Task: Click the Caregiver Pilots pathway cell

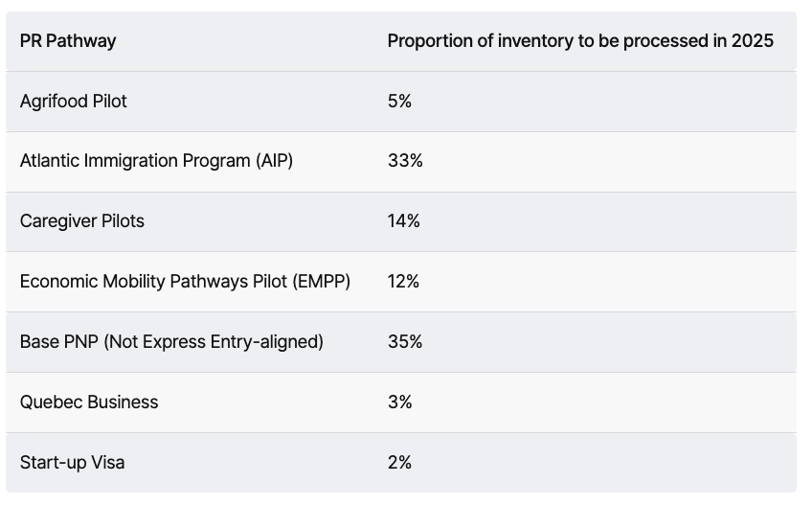Action: tap(82, 221)
